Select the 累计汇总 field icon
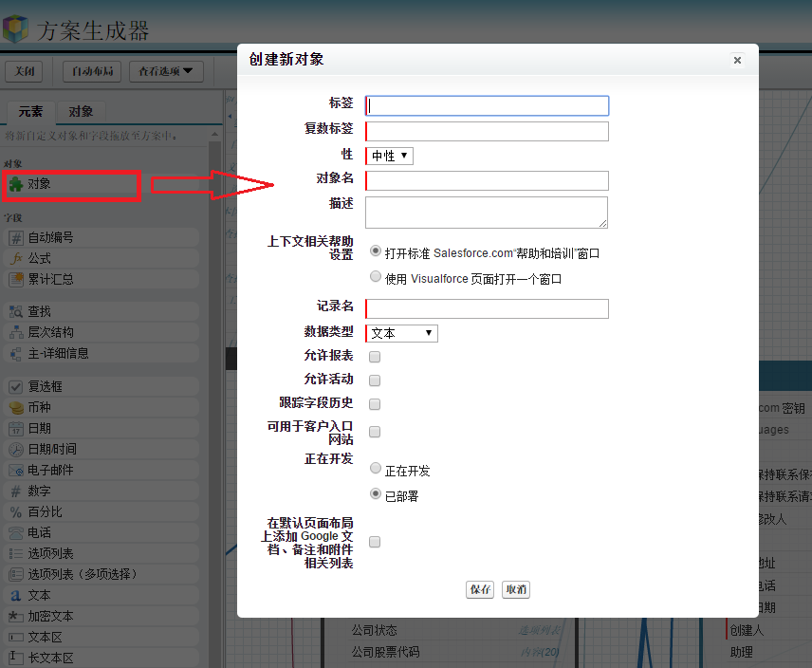 (16, 280)
